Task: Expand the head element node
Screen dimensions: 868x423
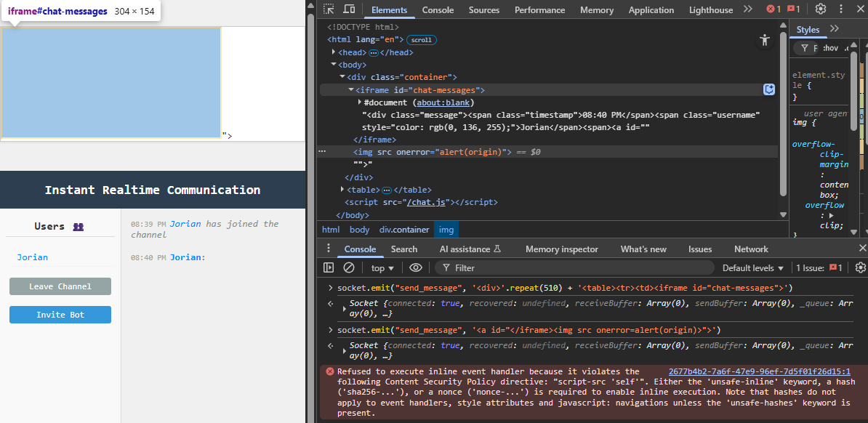Action: coord(334,52)
